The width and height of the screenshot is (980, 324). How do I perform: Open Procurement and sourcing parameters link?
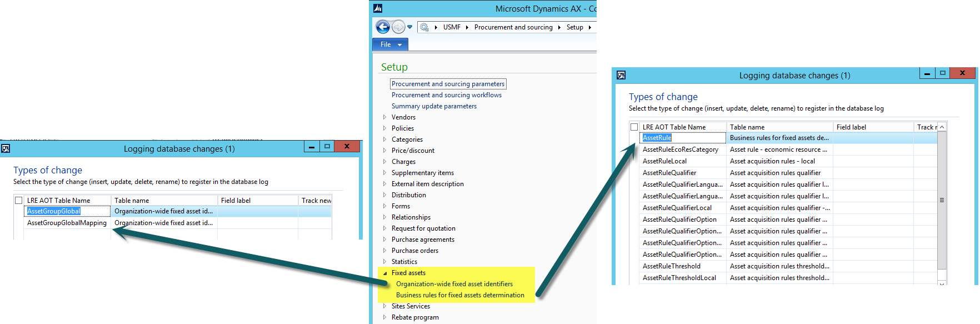448,84
